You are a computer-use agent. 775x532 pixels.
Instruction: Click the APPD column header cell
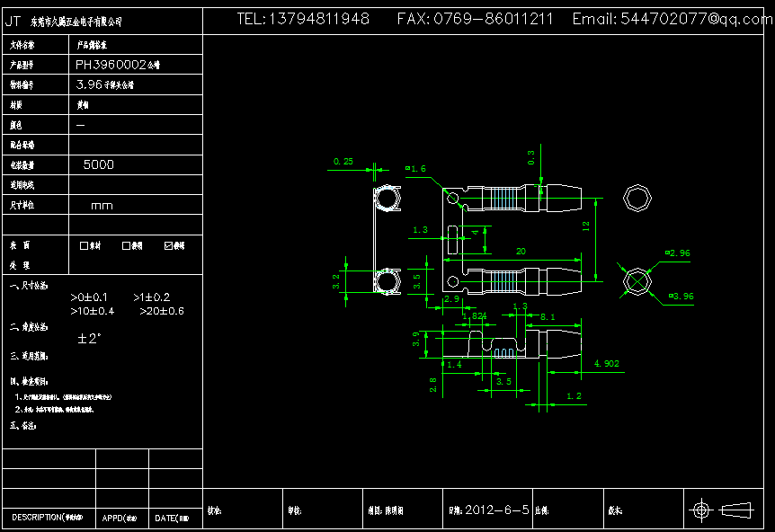pyautogui.click(x=121, y=519)
